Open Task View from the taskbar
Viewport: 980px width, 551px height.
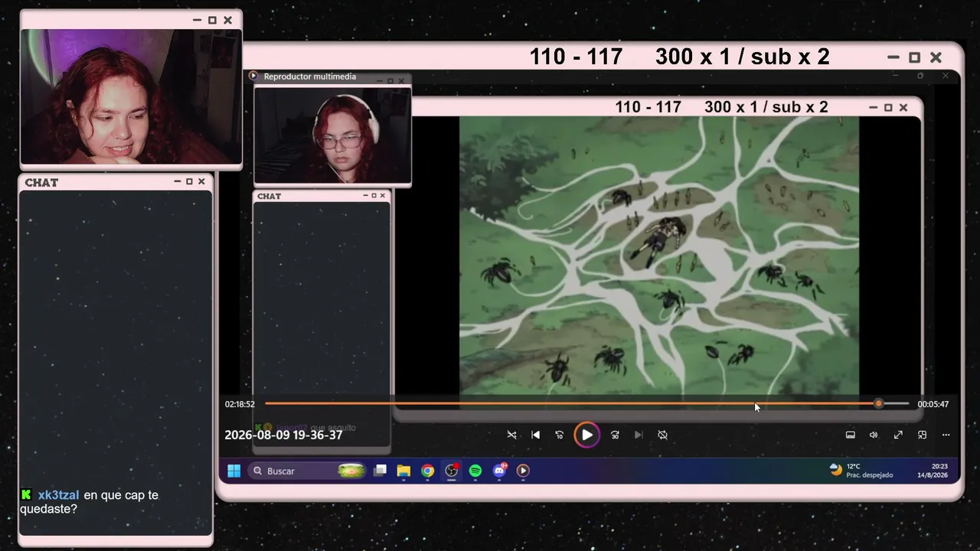pyautogui.click(x=380, y=471)
